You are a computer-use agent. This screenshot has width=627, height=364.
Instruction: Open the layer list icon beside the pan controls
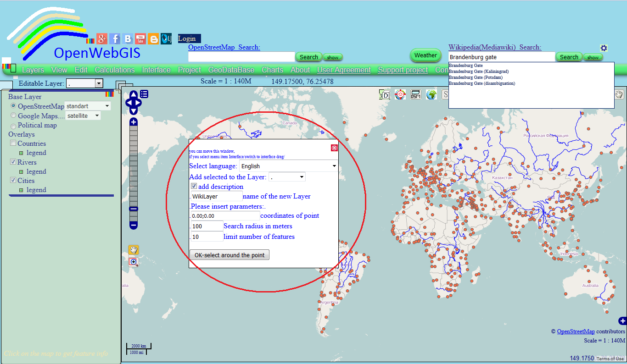point(144,94)
